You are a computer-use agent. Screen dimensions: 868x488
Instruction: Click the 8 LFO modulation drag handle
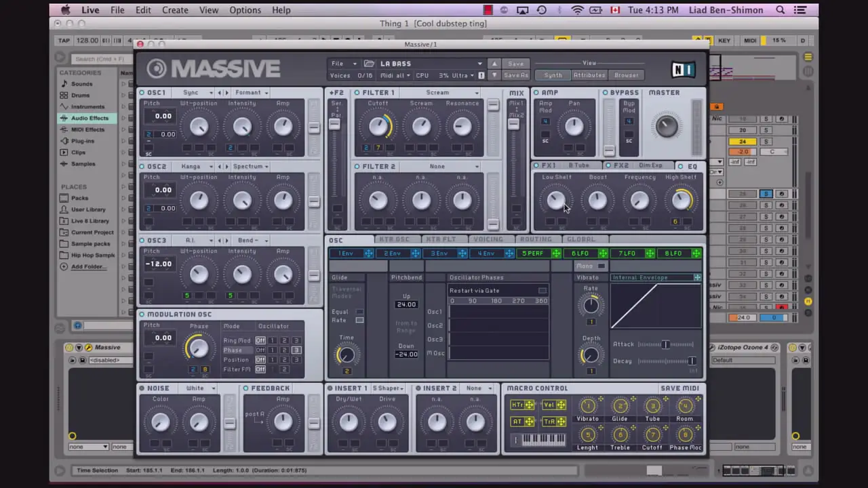(x=696, y=253)
